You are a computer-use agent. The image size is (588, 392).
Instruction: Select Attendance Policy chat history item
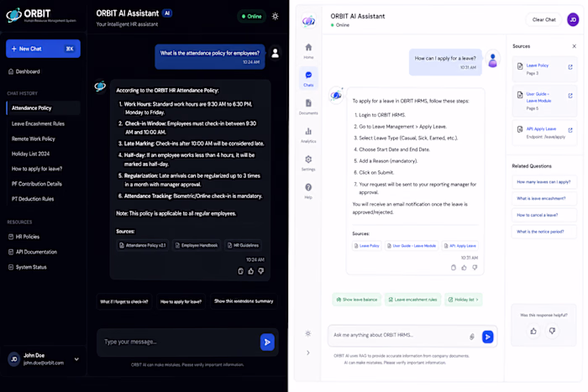44,108
